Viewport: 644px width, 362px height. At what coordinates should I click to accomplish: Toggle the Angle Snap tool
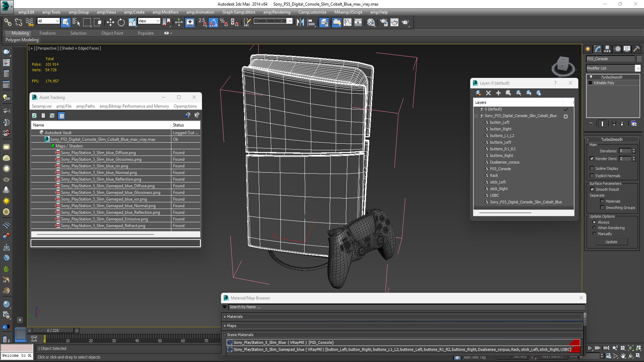click(x=213, y=22)
